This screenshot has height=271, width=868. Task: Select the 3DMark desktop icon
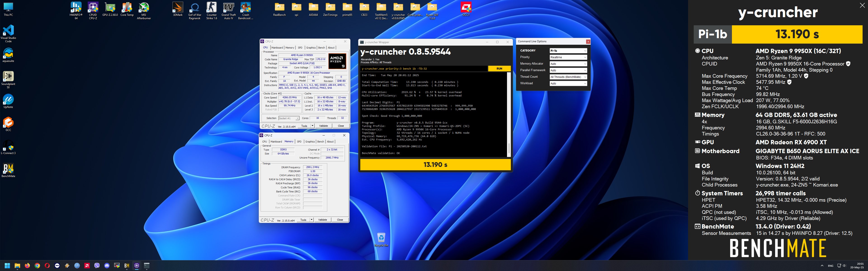tap(178, 9)
